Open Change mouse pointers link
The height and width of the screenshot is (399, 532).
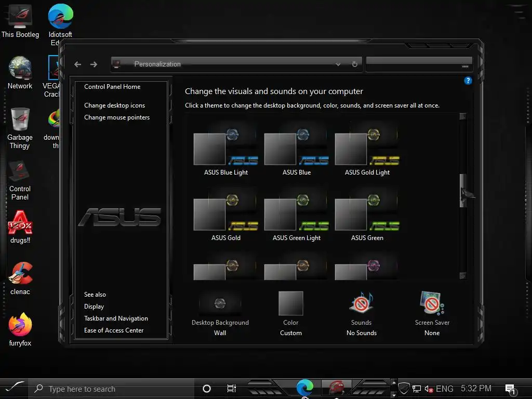117,117
